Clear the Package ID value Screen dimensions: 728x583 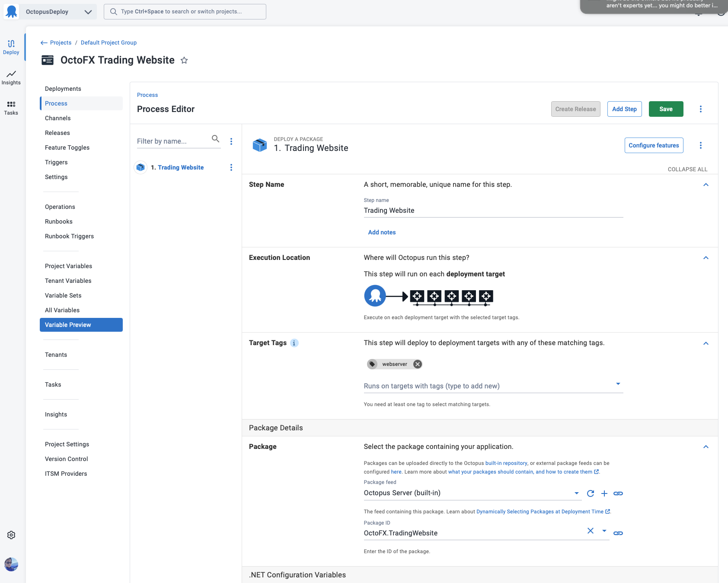coord(591,531)
